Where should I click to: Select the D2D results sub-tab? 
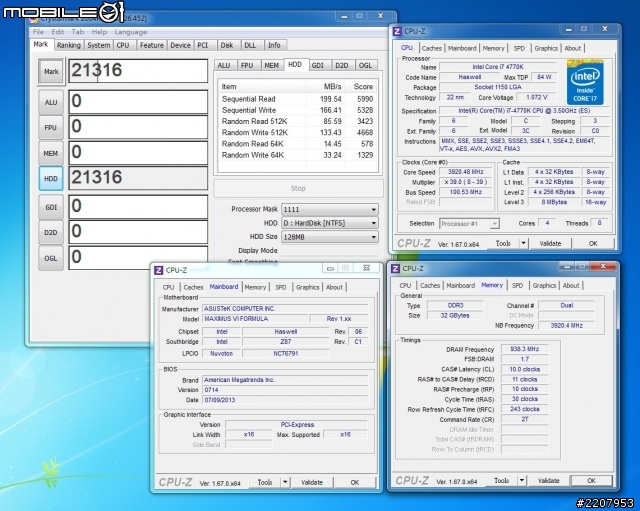coord(342,65)
